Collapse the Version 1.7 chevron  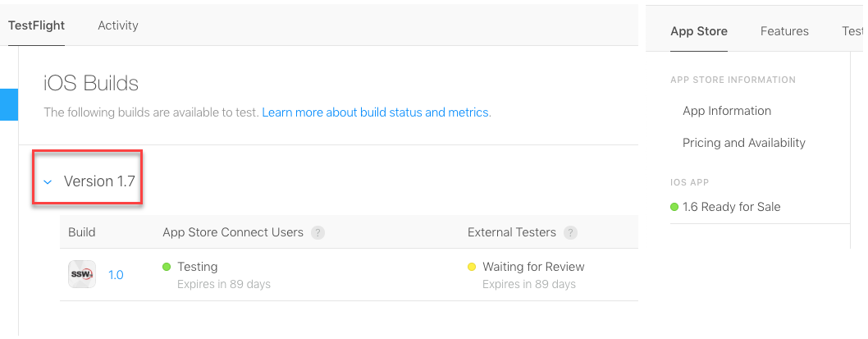pos(48,182)
